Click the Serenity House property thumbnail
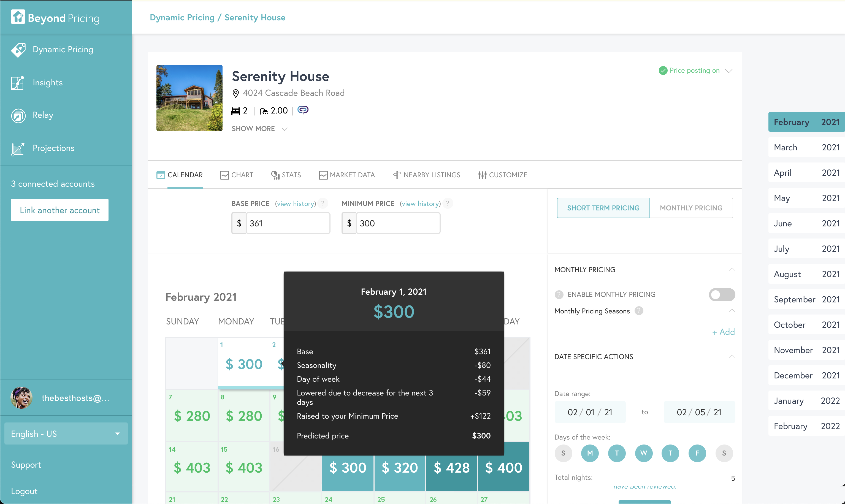Viewport: 845px width, 504px height. 189,98
